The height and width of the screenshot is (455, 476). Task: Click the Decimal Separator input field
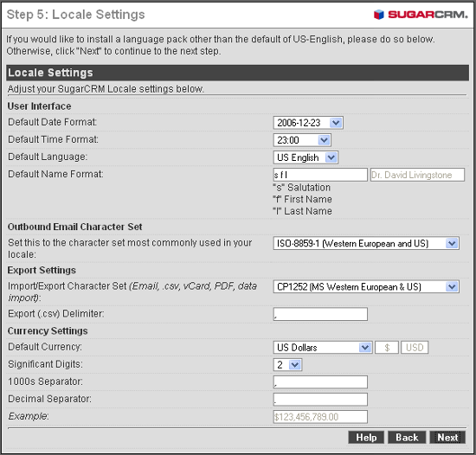pos(320,399)
